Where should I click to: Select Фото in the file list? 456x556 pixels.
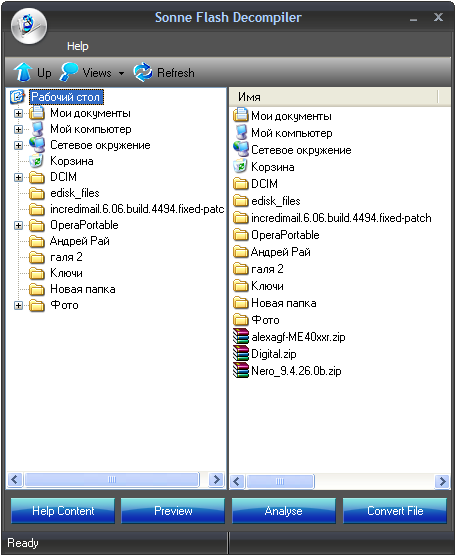click(265, 320)
